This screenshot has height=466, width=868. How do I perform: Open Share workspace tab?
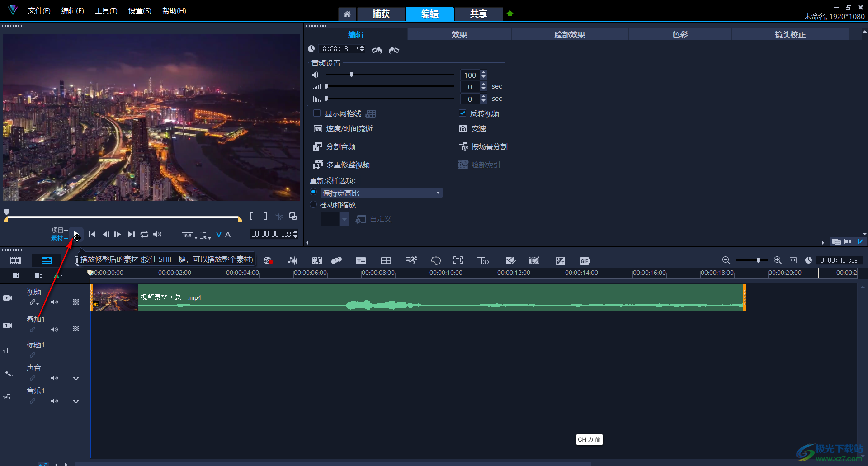pyautogui.click(x=478, y=14)
